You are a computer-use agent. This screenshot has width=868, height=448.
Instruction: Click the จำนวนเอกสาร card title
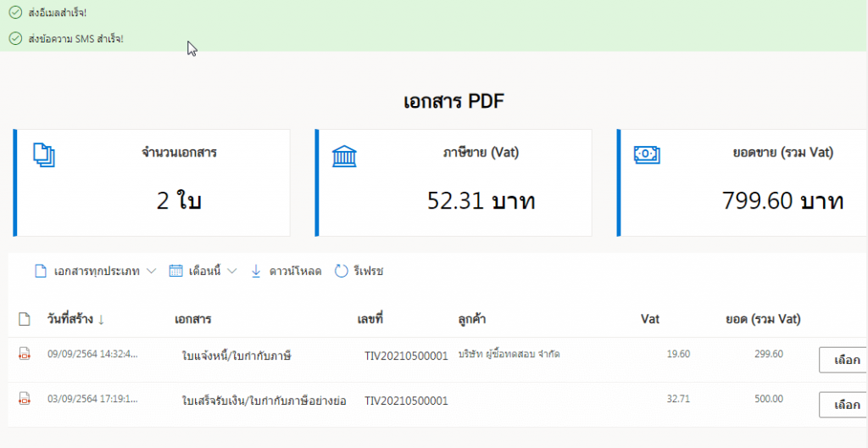179,153
